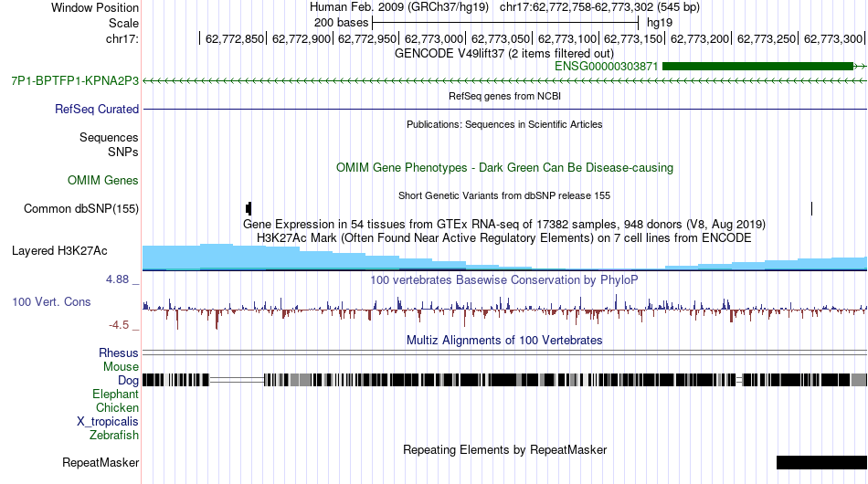Click the light blue H3K27Ac signal graph
Screen dimensions: 868x484
click(x=504, y=258)
